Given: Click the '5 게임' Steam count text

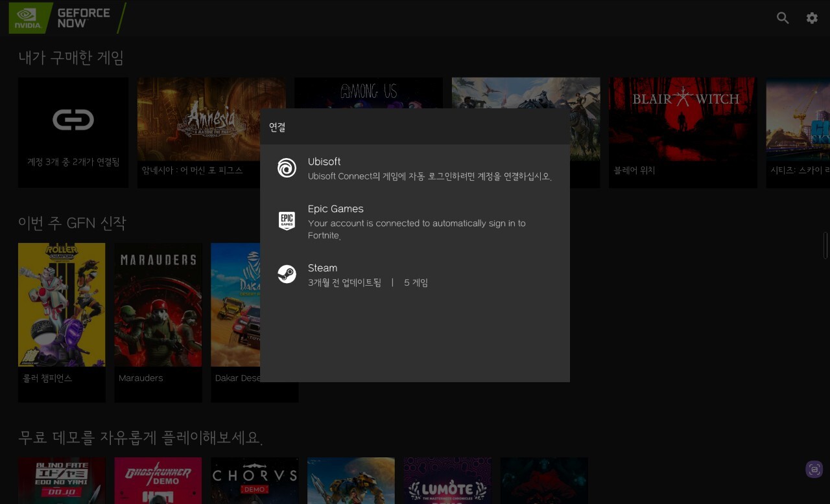Looking at the screenshot, I should coord(416,282).
